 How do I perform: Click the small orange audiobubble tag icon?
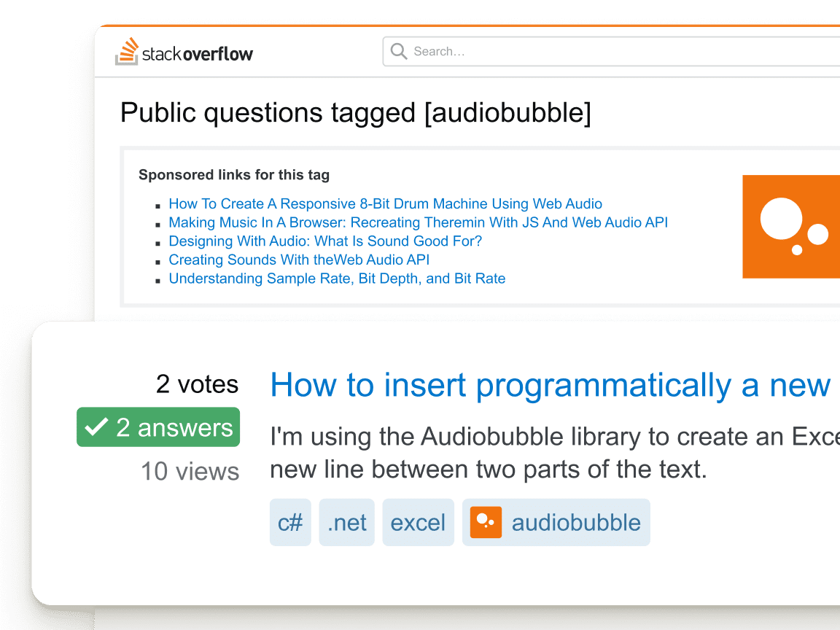(486, 522)
